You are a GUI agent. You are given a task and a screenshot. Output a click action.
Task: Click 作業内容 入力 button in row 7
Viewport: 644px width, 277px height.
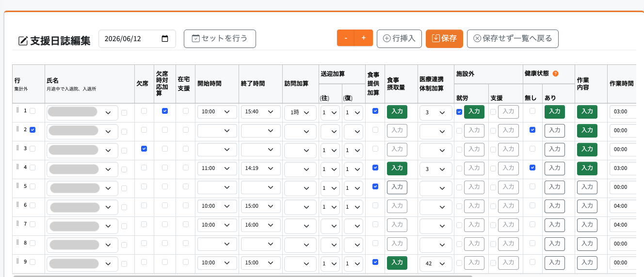point(587,225)
